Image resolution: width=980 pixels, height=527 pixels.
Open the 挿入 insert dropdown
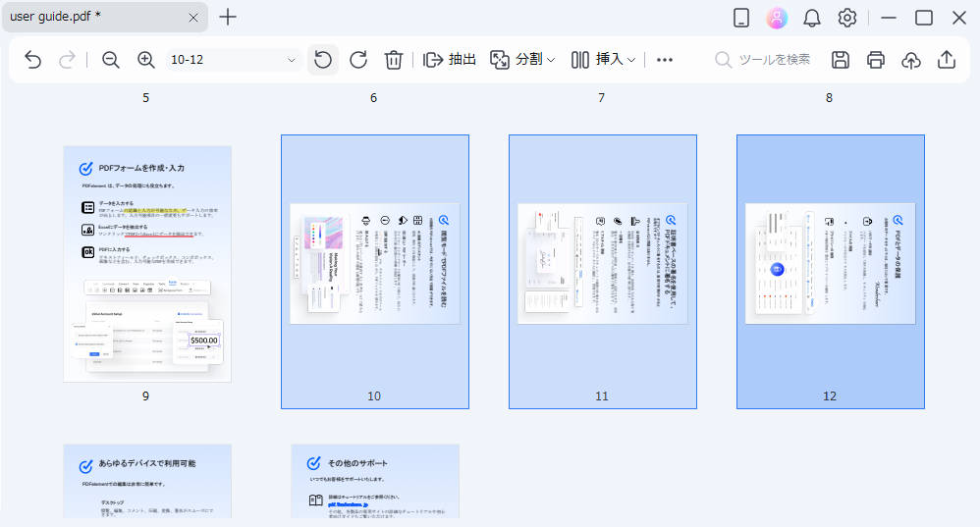click(x=603, y=60)
